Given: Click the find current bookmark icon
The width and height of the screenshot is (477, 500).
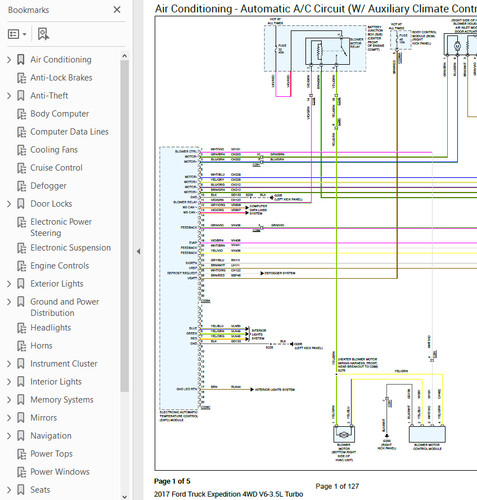Looking at the screenshot, I should (x=43, y=34).
